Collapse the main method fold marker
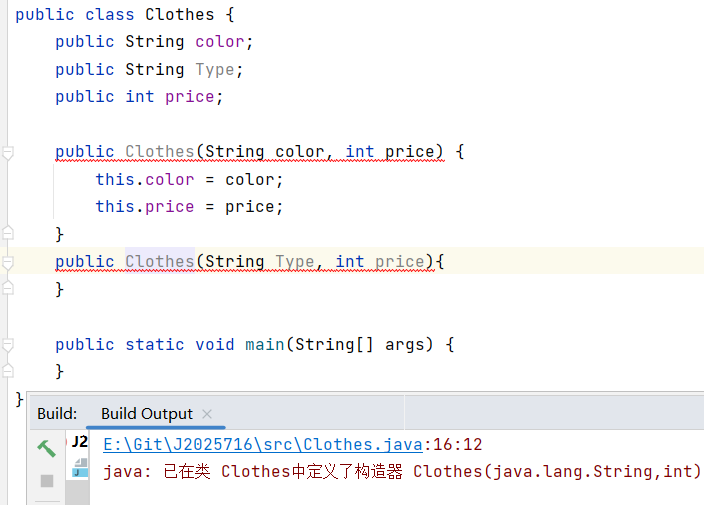The height and width of the screenshot is (505, 704). pos(8,345)
